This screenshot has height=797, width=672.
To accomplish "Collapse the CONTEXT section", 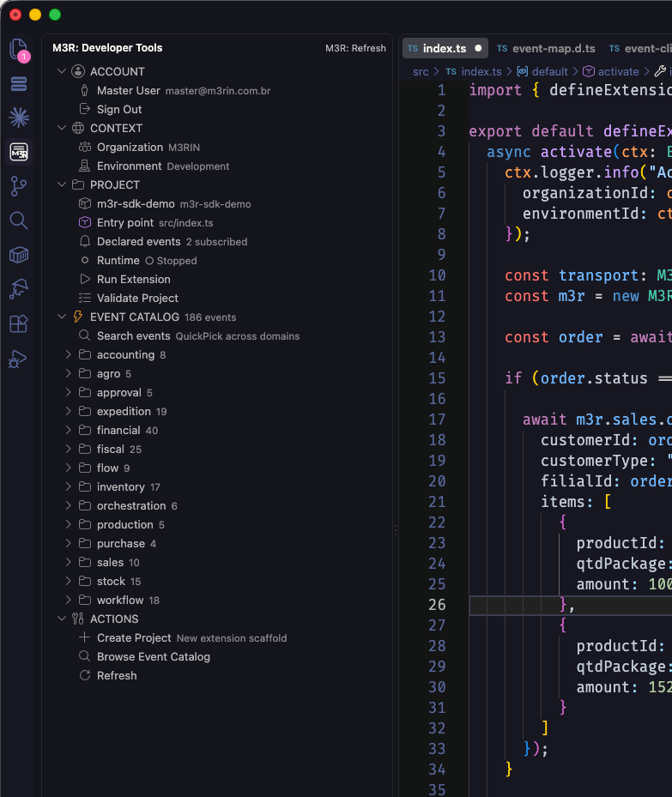I will click(x=62, y=128).
